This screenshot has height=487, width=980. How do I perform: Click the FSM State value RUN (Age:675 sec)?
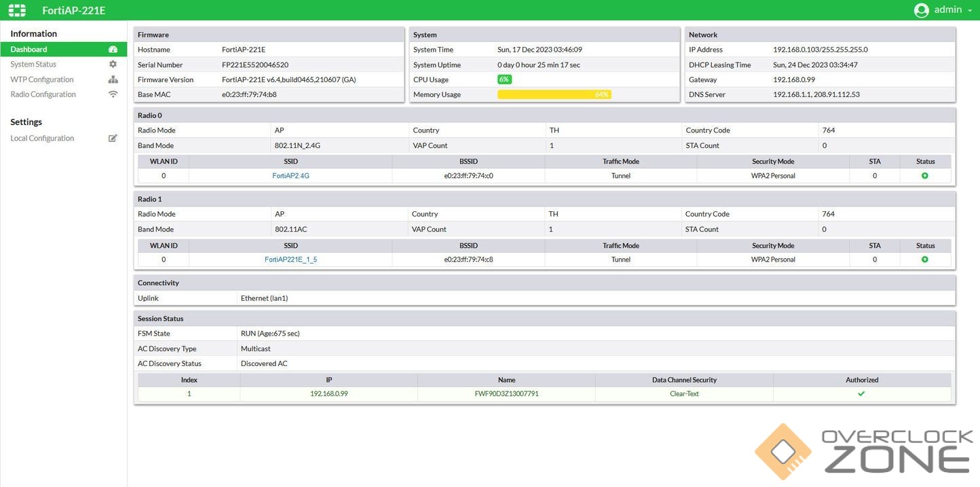point(270,333)
